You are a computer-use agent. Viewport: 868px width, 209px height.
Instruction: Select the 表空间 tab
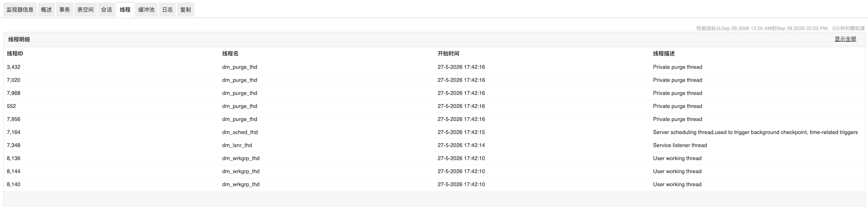pos(86,10)
